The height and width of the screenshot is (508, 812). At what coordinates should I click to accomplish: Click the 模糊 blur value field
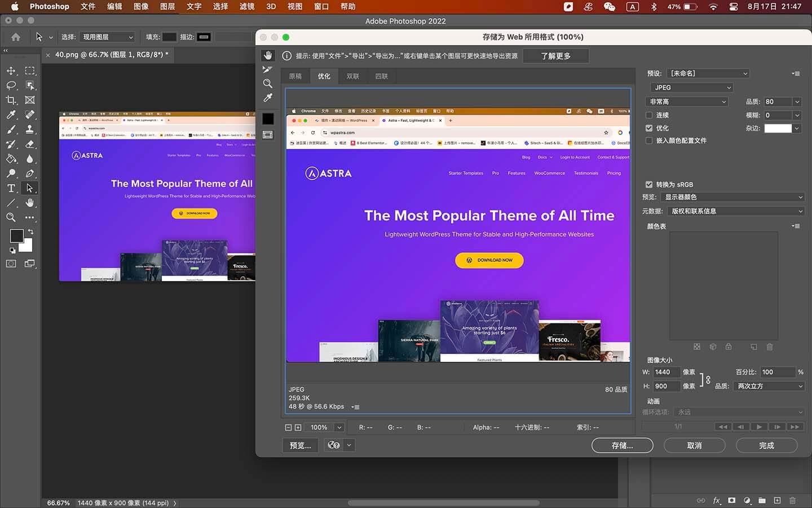pyautogui.click(x=778, y=115)
